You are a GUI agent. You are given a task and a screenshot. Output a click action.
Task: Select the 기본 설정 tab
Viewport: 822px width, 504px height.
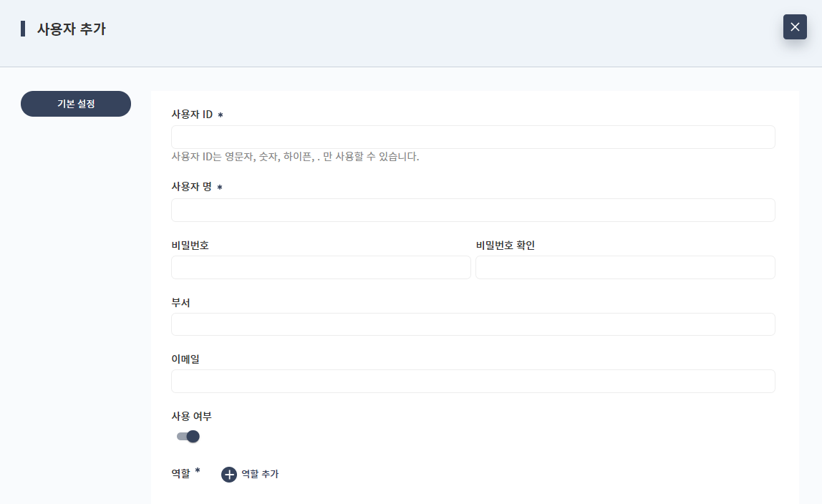tap(76, 104)
